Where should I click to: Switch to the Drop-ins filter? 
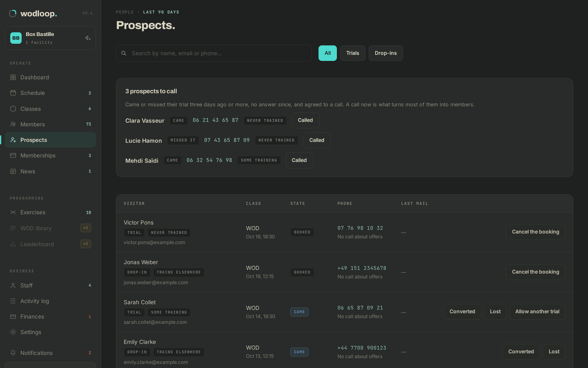coord(386,53)
